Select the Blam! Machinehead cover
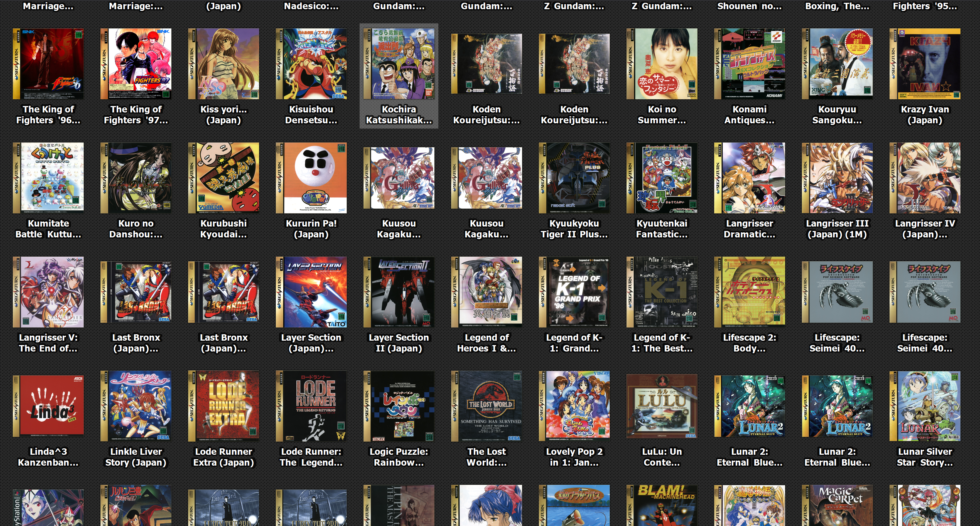The height and width of the screenshot is (526, 980). pos(662,505)
